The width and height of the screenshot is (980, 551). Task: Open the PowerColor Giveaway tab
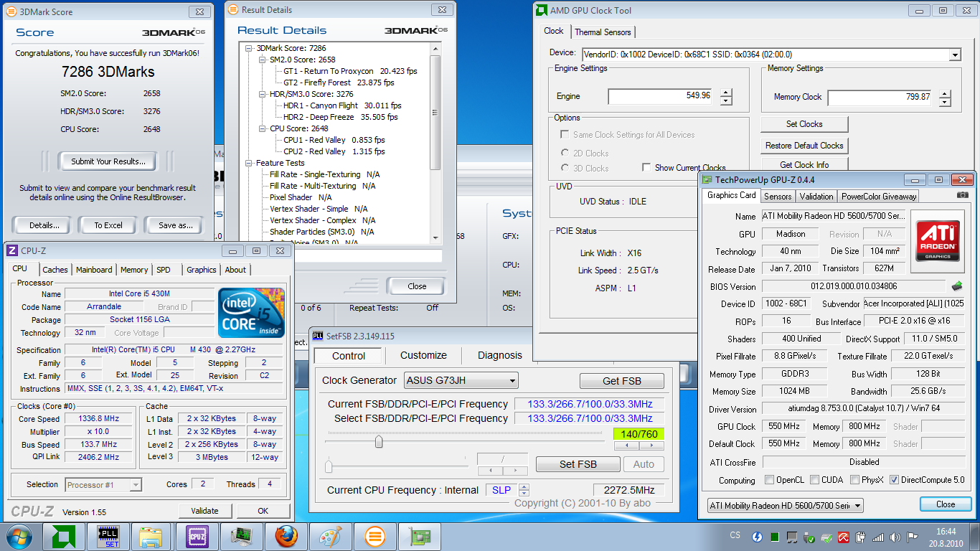pos(879,196)
